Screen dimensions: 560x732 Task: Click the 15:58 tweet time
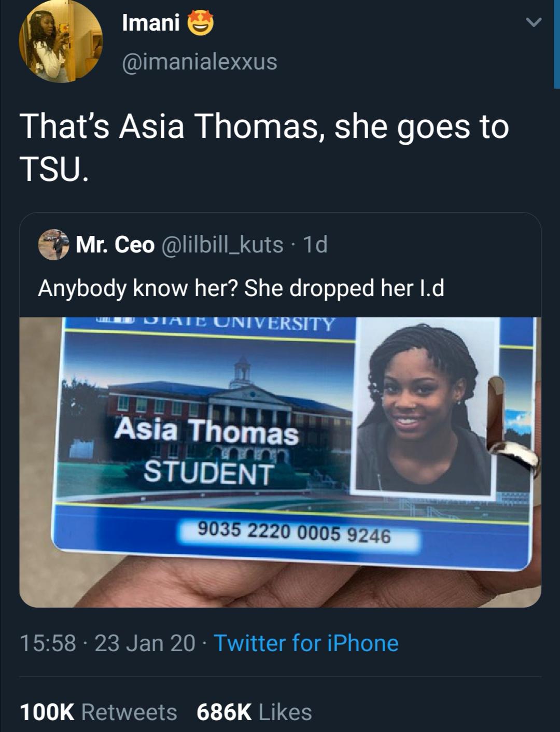click(x=48, y=643)
